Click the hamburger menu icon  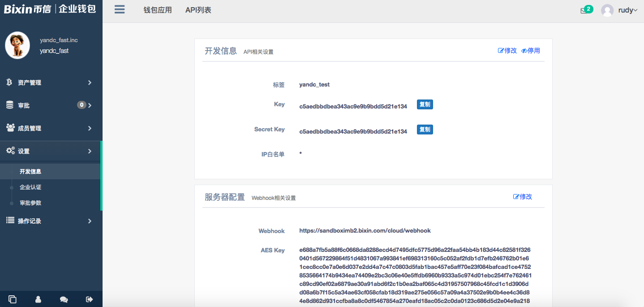pyautogui.click(x=120, y=9)
